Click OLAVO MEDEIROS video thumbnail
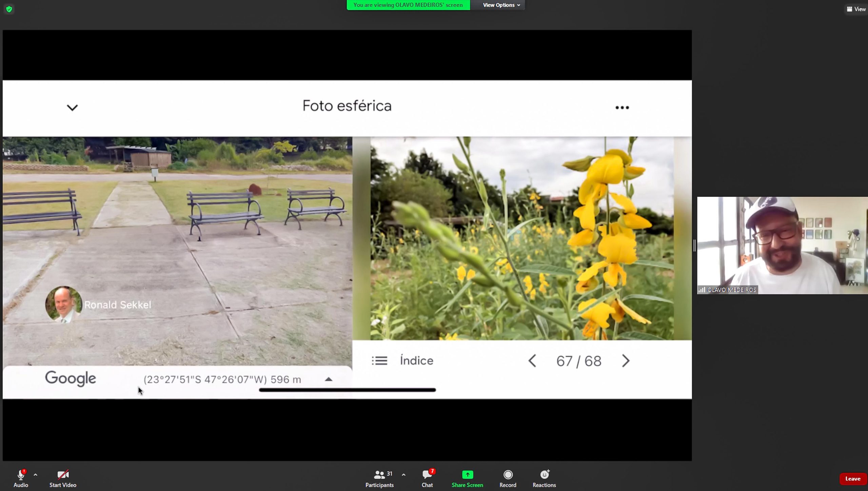This screenshot has height=491, width=868. point(782,245)
